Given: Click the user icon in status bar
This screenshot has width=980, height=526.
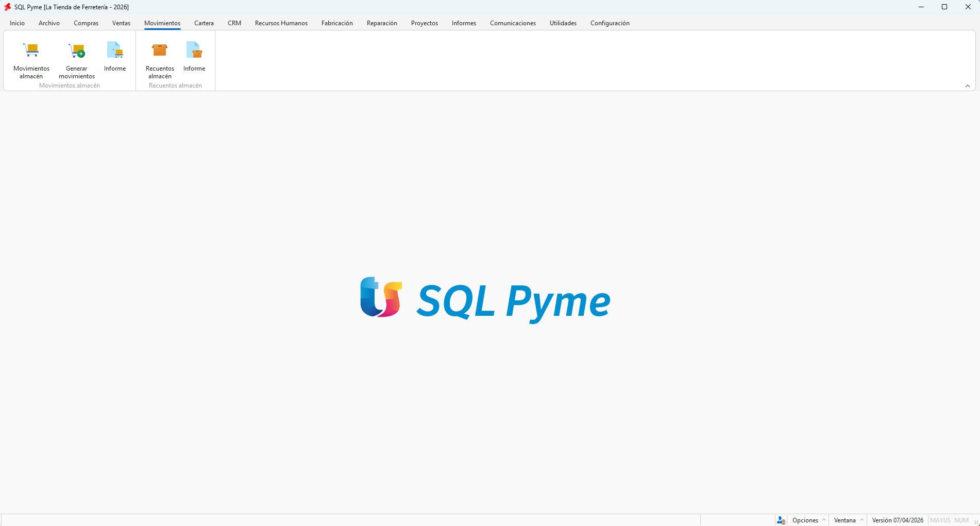Looking at the screenshot, I should 781,520.
